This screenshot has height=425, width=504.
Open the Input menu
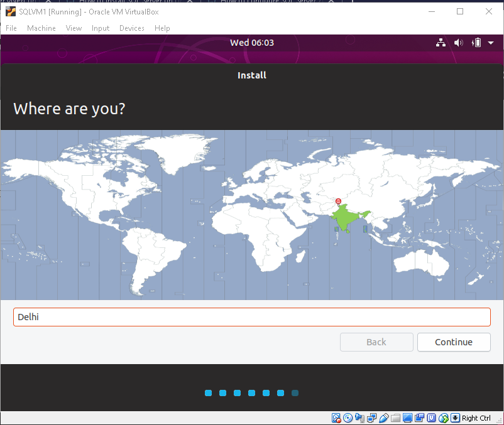pyautogui.click(x=101, y=28)
